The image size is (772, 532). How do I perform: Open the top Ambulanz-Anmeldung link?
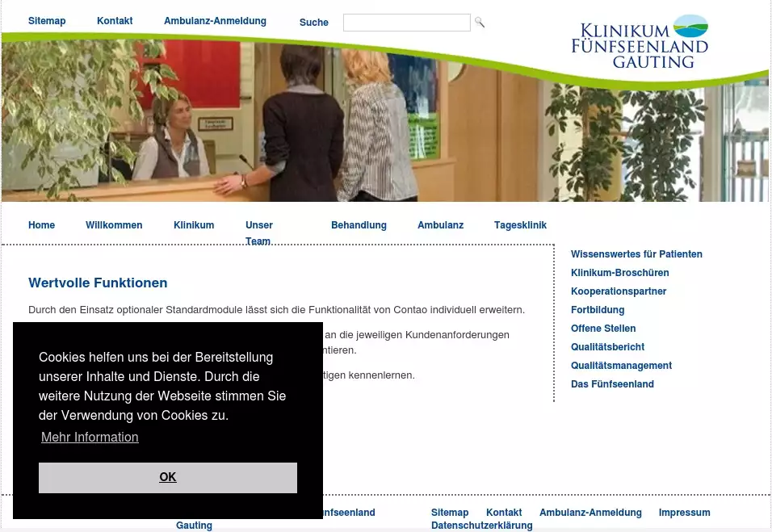click(215, 21)
